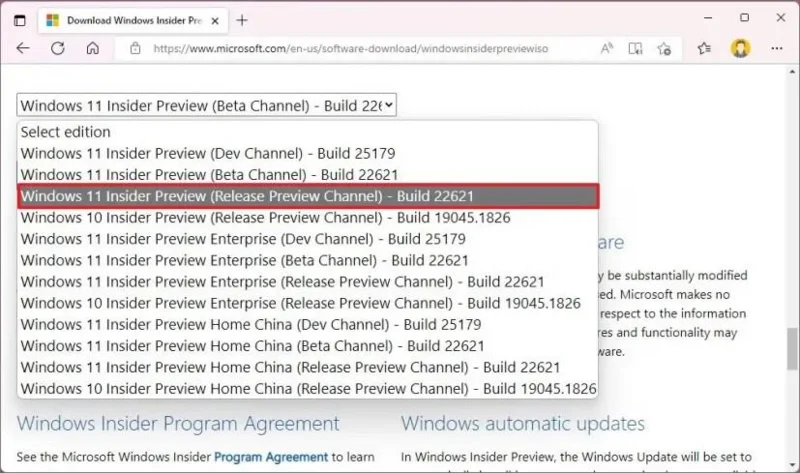
Task: Open the Program Agreement link
Action: pos(270,457)
